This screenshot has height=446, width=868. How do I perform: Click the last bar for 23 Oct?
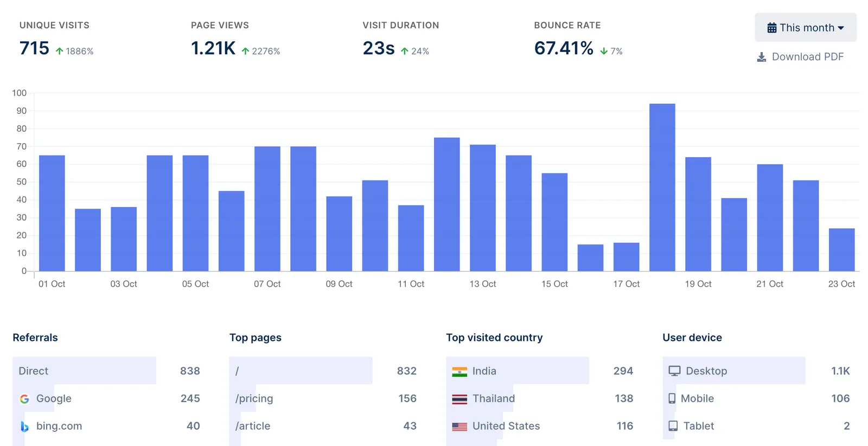pyautogui.click(x=841, y=250)
